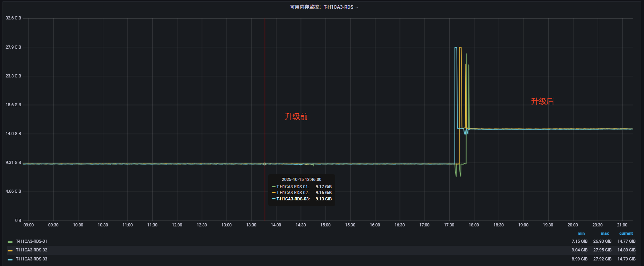Viewport: 644px width, 266px height.
Task: Sort legend by the current column header
Action: 626,234
